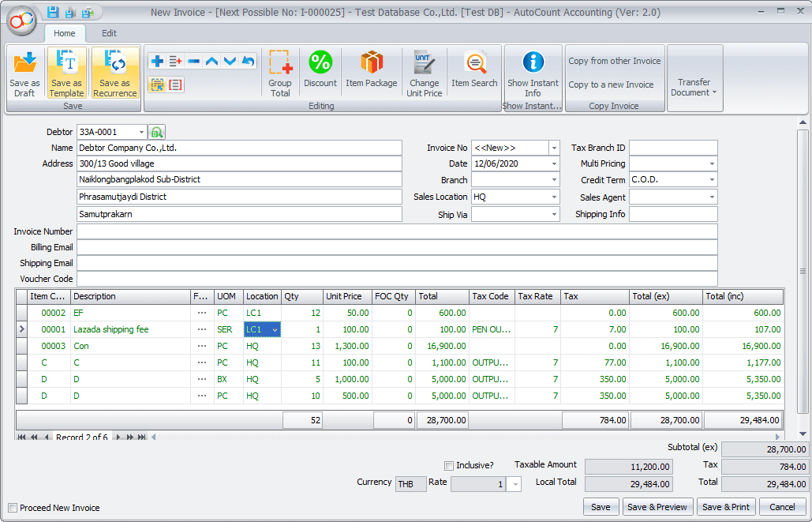The width and height of the screenshot is (812, 522).
Task: Toggle the Inclusive? checkbox
Action: pos(449,466)
